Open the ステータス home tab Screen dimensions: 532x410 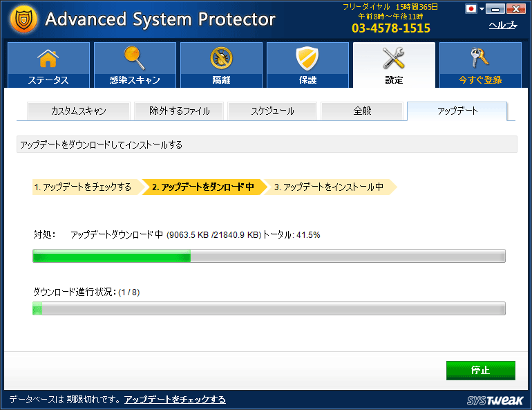[x=48, y=65]
